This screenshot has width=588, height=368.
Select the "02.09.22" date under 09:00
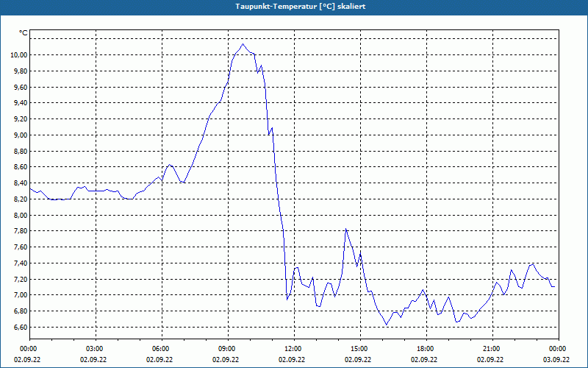click(226, 360)
